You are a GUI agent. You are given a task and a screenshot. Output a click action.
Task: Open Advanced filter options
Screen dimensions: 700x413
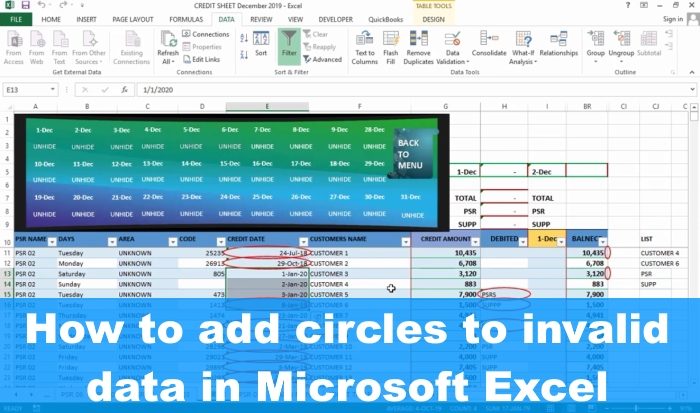(x=323, y=59)
